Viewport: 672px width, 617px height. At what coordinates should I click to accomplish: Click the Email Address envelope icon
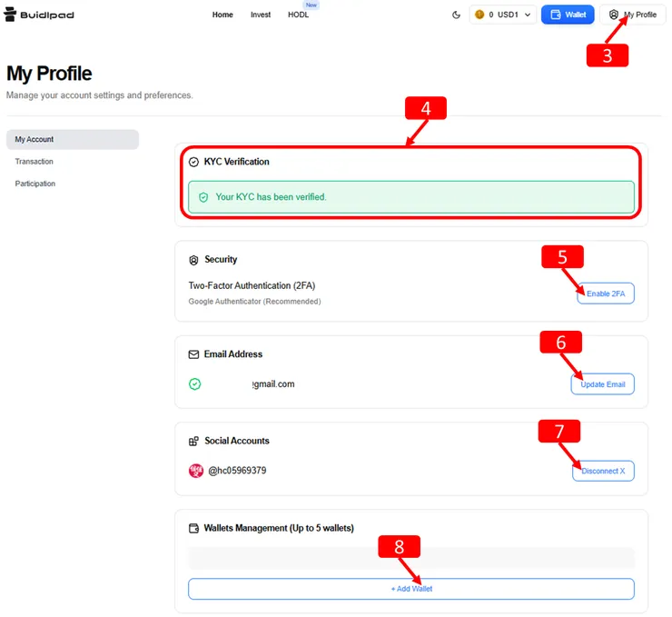193,354
